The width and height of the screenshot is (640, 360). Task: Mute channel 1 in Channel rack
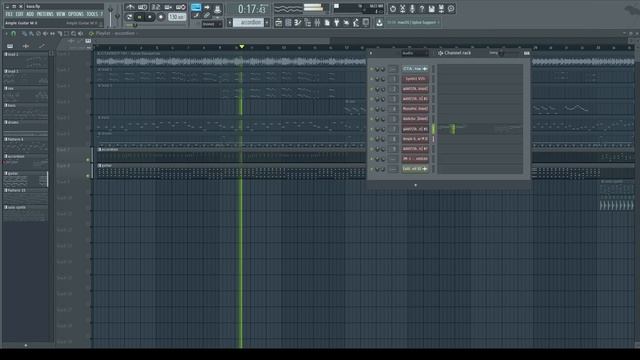click(371, 79)
